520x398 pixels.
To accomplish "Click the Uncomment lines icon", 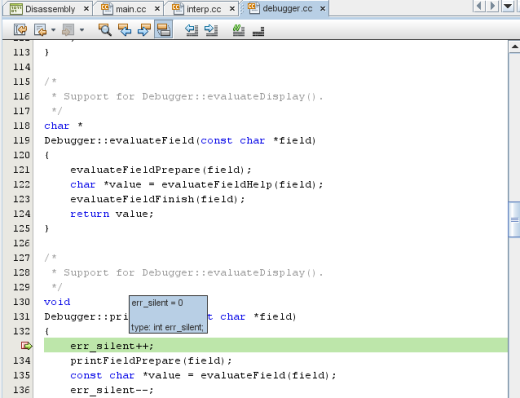I will coord(258,31).
